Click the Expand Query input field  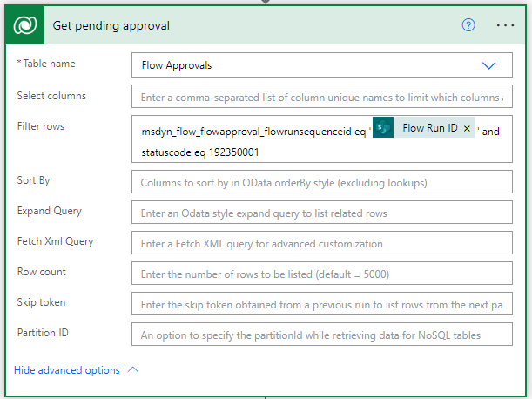click(x=321, y=213)
